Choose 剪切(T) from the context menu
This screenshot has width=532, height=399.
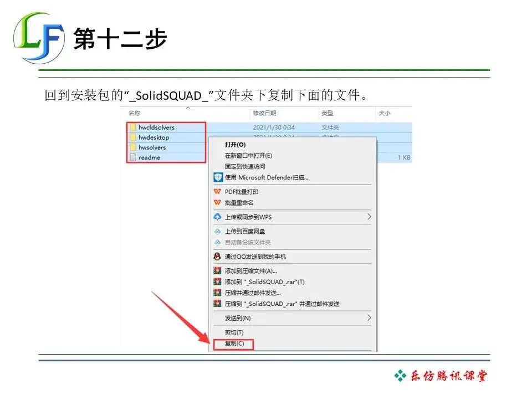pyautogui.click(x=234, y=332)
